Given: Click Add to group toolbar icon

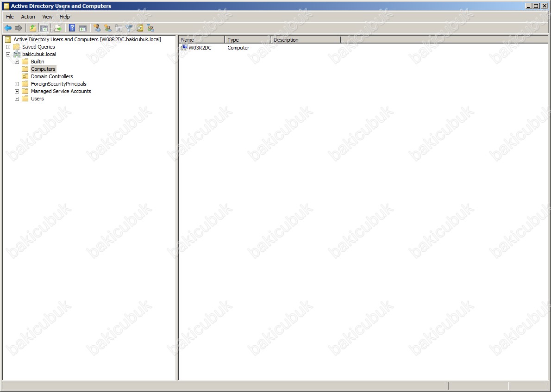Looking at the screenshot, I should 150,28.
